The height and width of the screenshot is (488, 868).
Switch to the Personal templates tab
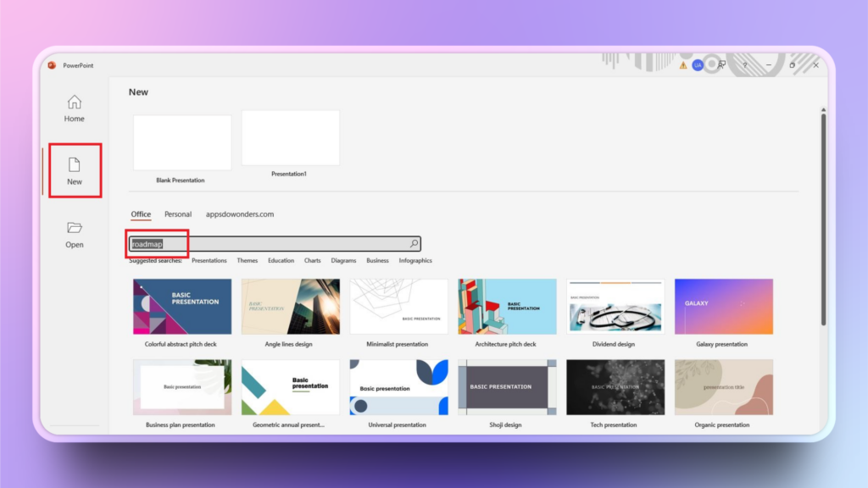178,214
